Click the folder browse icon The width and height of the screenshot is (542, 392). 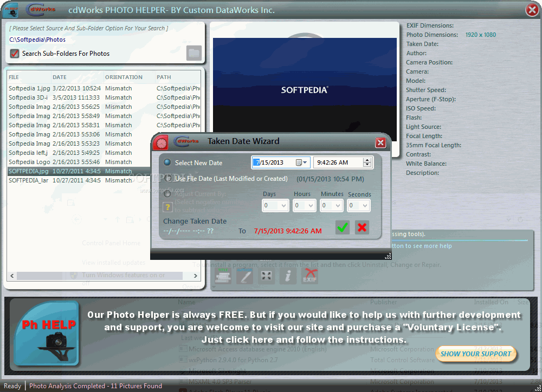pyautogui.click(x=194, y=53)
